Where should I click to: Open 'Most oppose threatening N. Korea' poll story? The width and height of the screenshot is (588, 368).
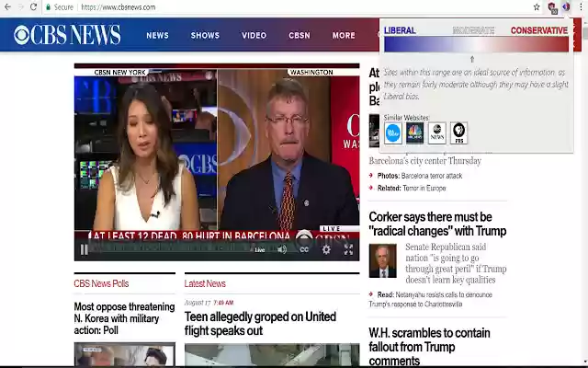tap(124, 318)
